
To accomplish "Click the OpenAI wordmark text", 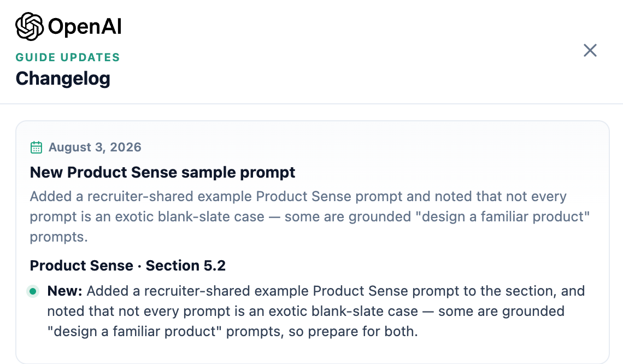I will tap(85, 27).
